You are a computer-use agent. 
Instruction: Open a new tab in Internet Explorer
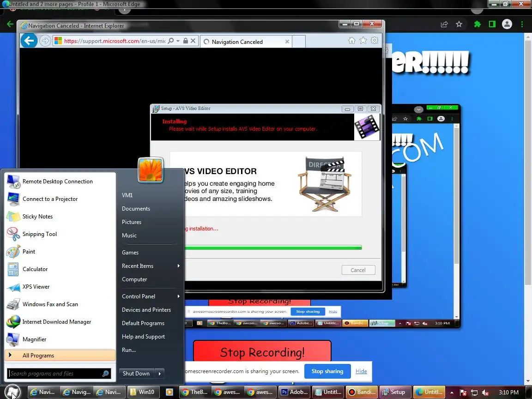(299, 42)
